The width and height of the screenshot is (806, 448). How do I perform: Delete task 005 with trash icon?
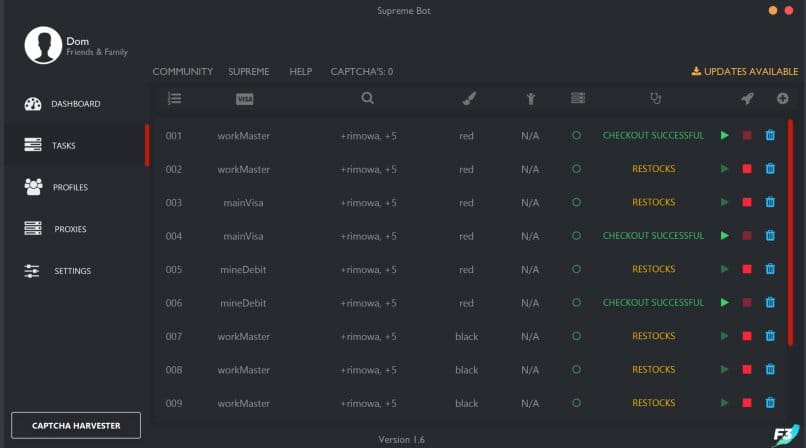point(770,269)
